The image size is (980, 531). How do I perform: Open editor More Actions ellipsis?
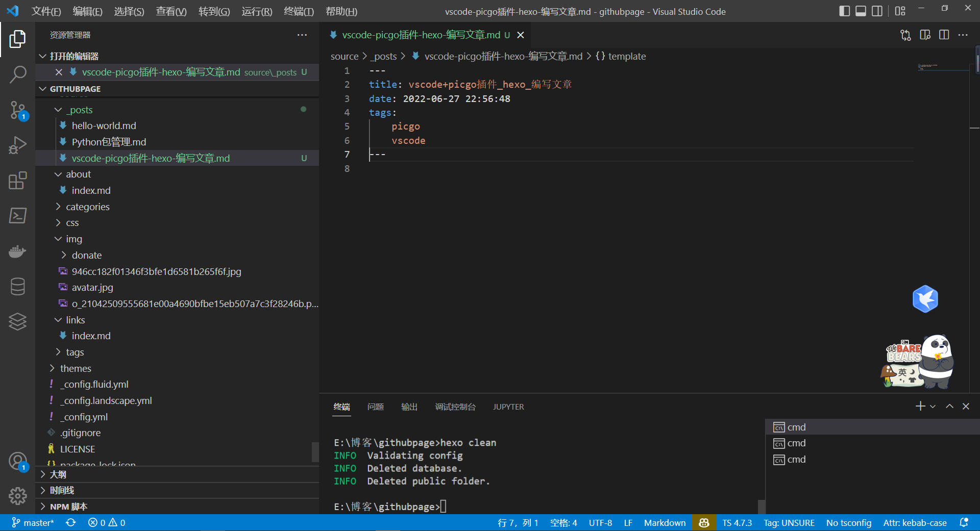click(x=963, y=35)
